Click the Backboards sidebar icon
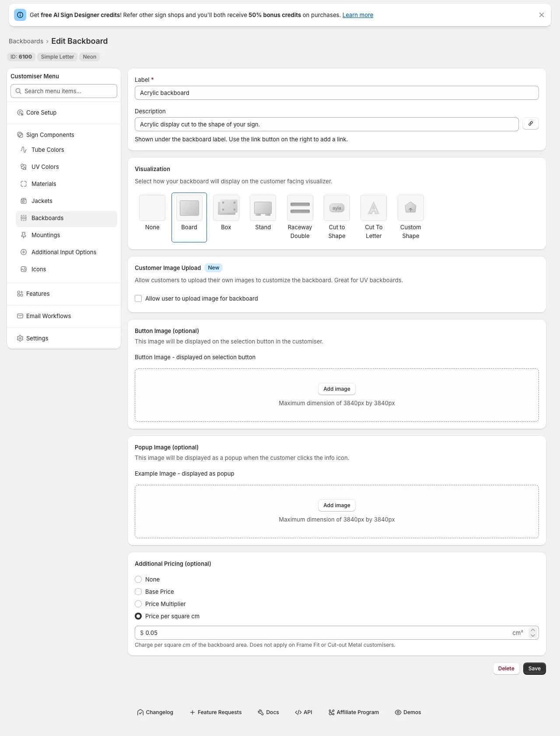Image resolution: width=560 pixels, height=736 pixels. (24, 218)
